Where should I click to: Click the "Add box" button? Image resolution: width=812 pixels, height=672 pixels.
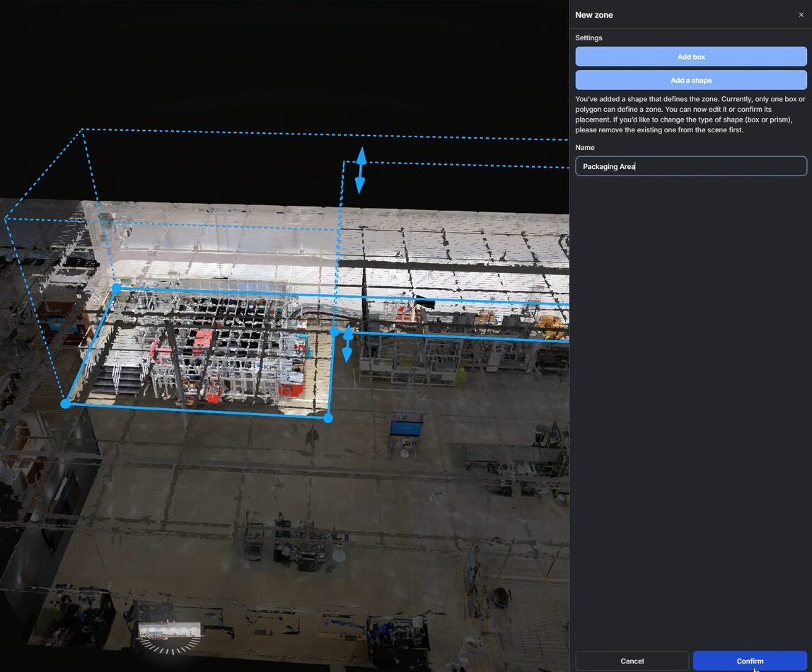tap(690, 56)
